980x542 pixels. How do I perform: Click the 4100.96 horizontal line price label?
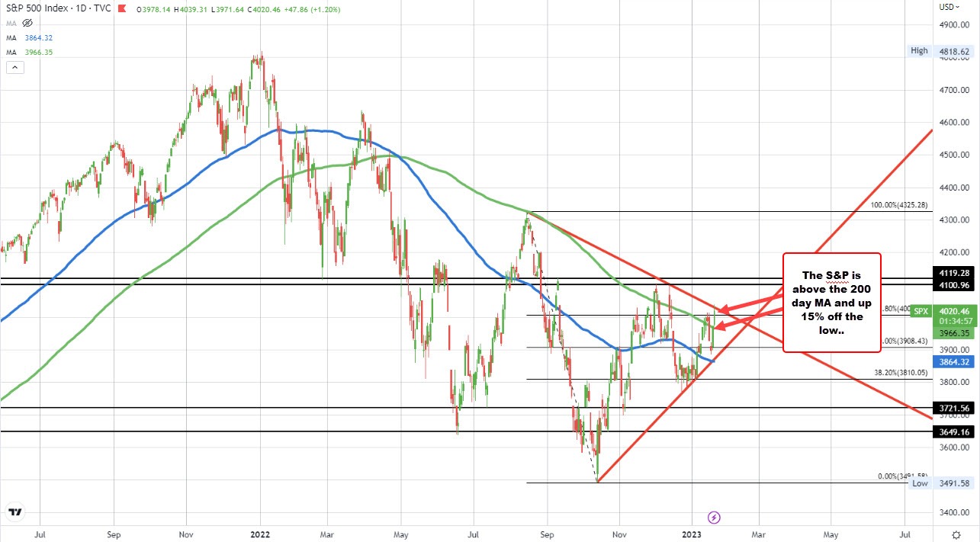953,285
